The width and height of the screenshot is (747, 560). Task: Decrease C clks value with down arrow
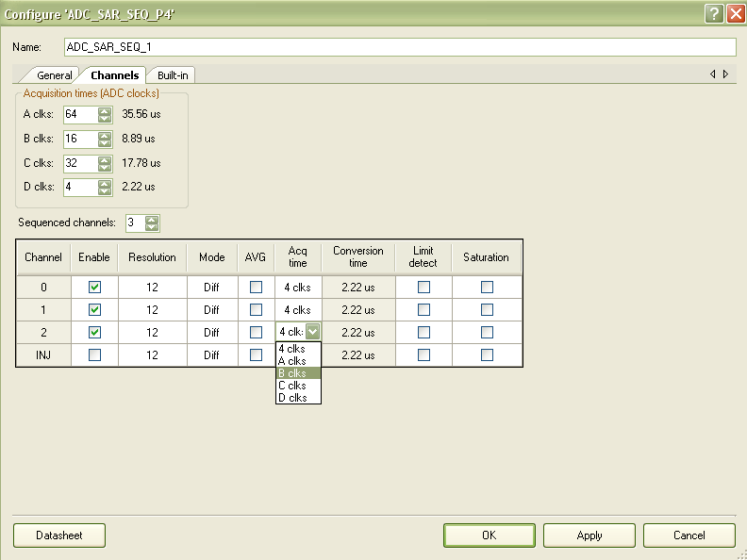[105, 167]
